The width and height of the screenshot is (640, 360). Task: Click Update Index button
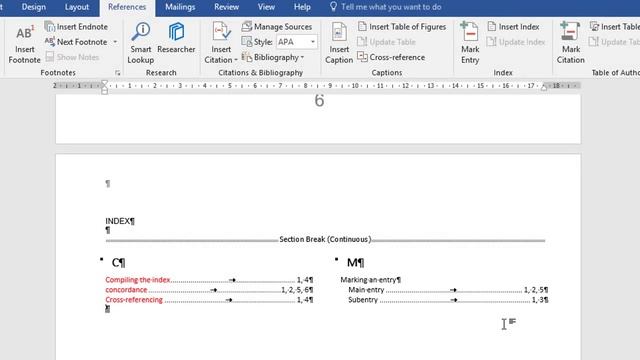516,42
